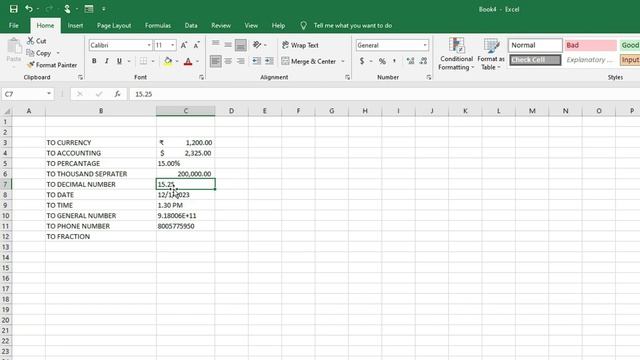
Task: Select the cell containing 8005775950
Action: pyautogui.click(x=186, y=226)
